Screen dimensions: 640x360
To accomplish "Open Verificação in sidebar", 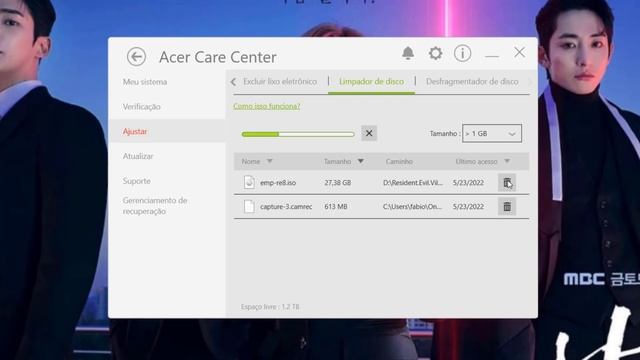I will coord(142,107).
